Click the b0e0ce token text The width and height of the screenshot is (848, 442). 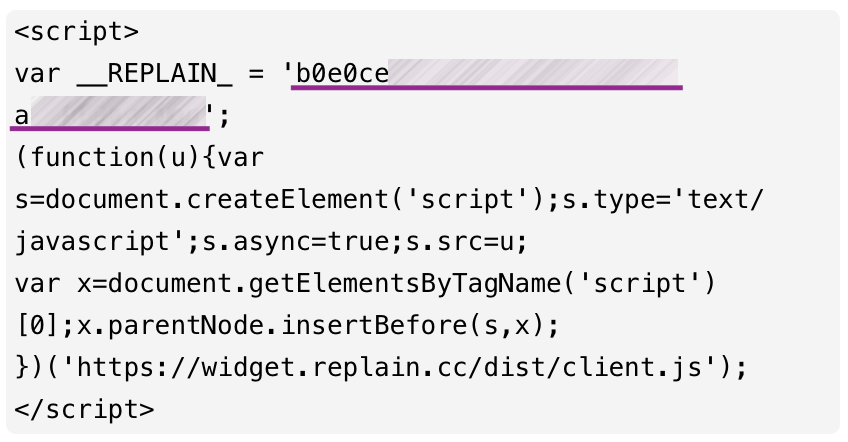click(342, 75)
